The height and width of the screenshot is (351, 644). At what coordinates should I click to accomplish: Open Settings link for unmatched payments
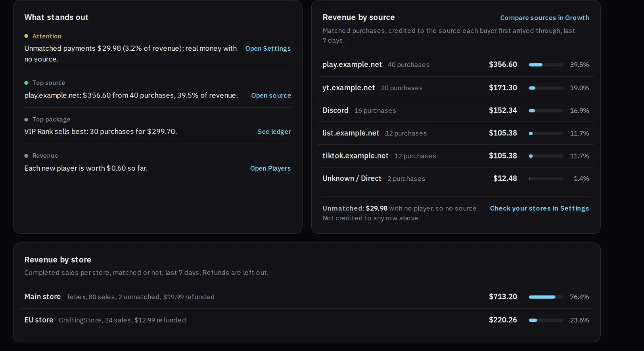[x=268, y=48]
